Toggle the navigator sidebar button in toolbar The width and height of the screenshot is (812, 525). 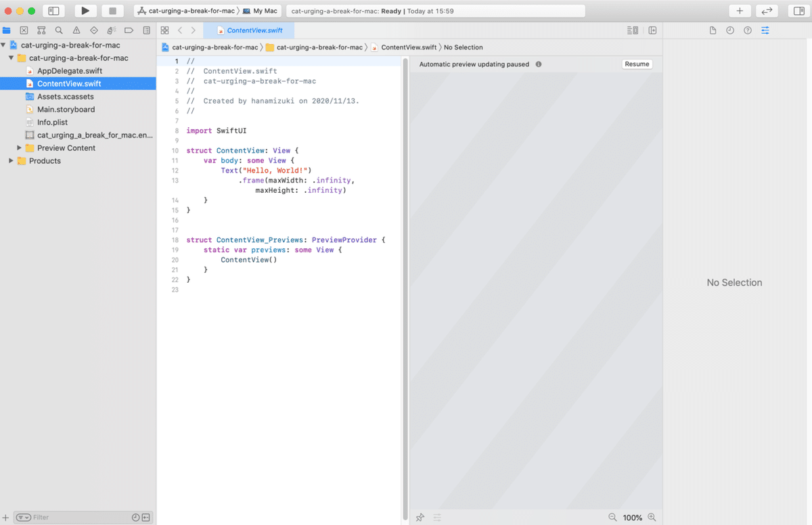tap(53, 11)
